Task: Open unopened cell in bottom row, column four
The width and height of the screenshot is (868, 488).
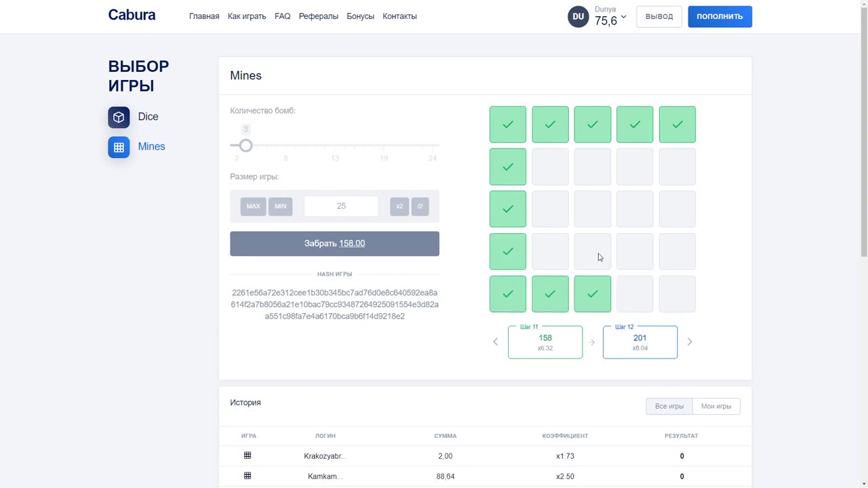Action: coord(635,293)
